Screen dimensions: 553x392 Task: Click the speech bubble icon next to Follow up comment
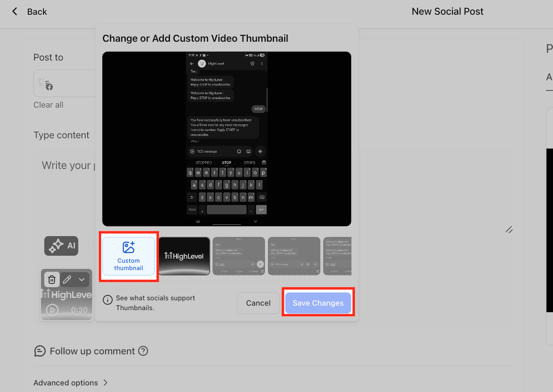(x=40, y=351)
